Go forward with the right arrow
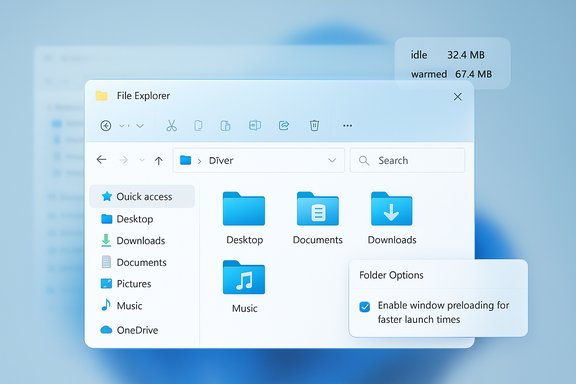Screen dimensions: 576x384 [124, 160]
